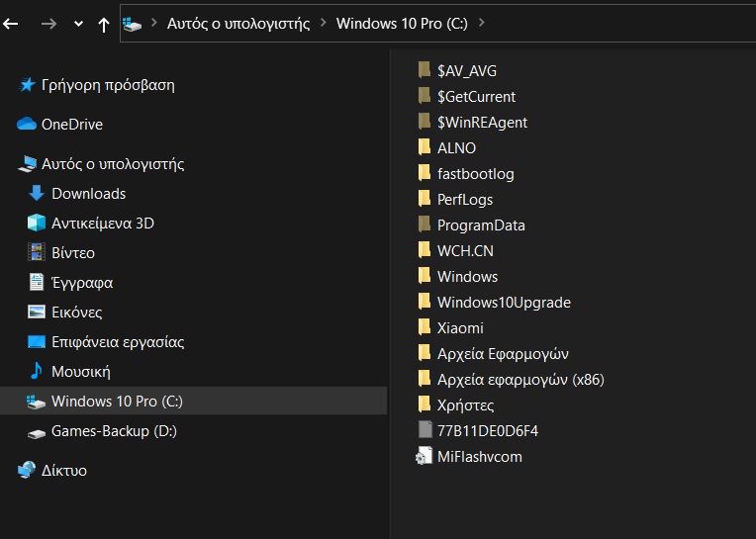The image size is (756, 539).
Task: Click the OneDrive cloud icon
Action: point(27,125)
